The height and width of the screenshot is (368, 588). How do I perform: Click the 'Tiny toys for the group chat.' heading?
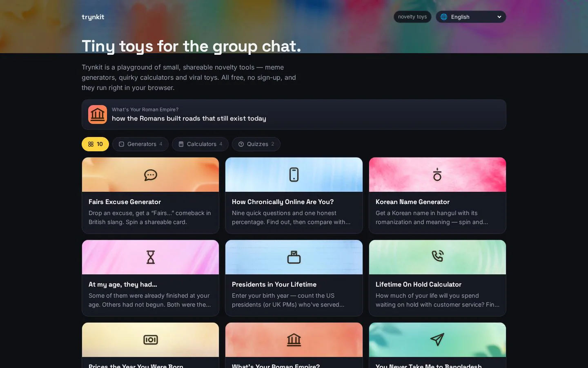click(x=191, y=46)
